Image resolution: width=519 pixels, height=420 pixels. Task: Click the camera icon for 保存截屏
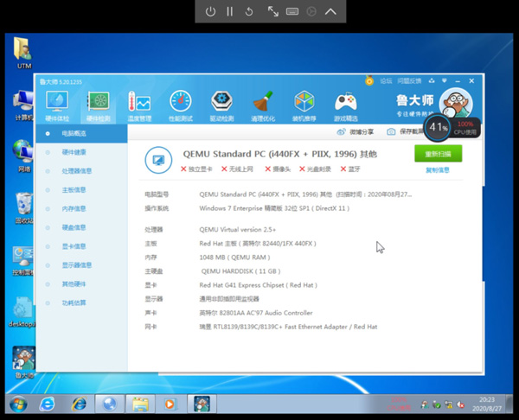(x=391, y=131)
